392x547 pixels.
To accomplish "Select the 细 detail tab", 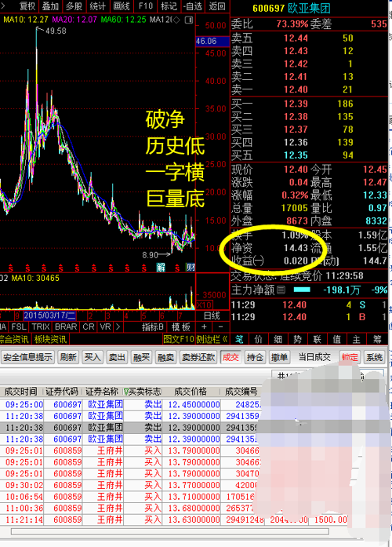I will (278, 339).
